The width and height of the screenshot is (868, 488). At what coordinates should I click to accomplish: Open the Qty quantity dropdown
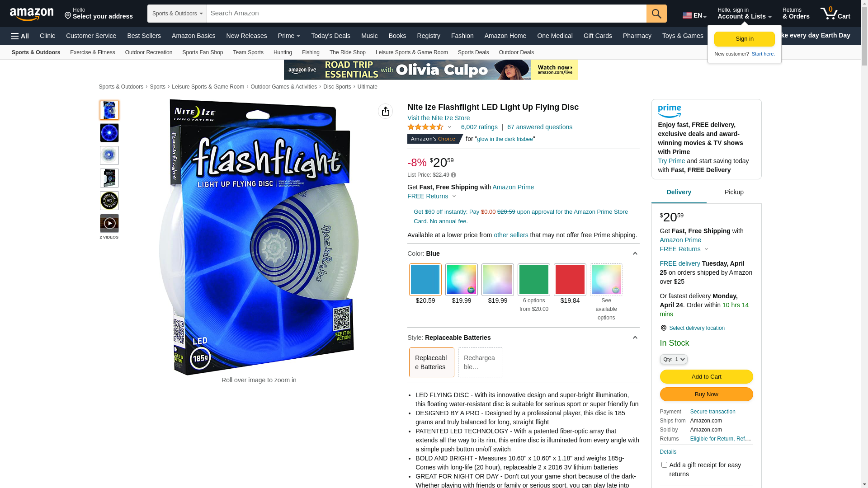pyautogui.click(x=674, y=359)
